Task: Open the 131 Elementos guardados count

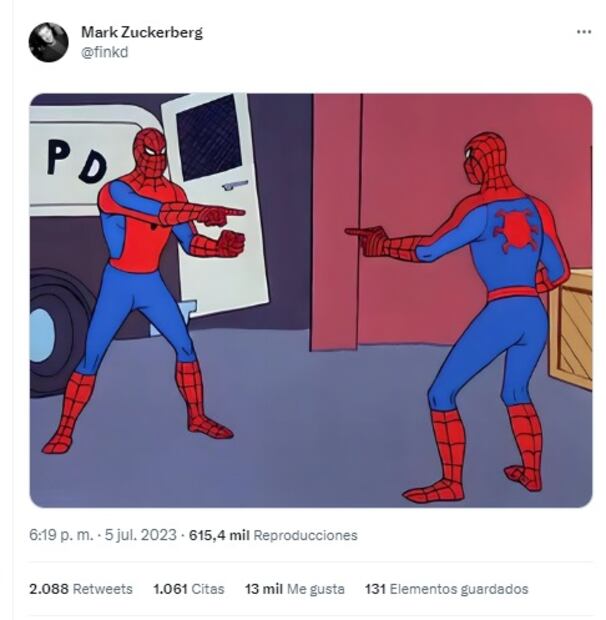Action: coord(446,589)
